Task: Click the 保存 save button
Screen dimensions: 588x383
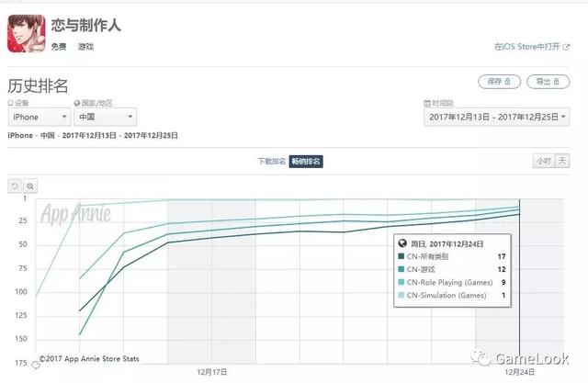Action: [x=499, y=82]
